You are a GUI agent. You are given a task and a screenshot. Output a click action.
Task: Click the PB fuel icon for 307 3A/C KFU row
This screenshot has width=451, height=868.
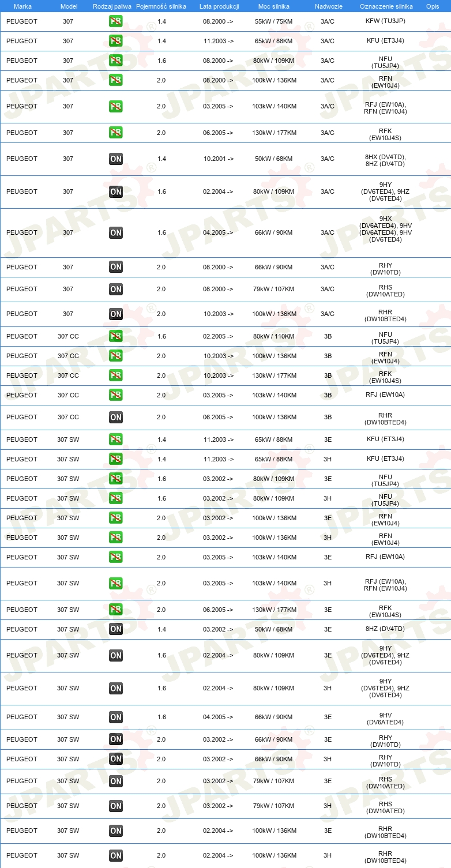click(116, 41)
